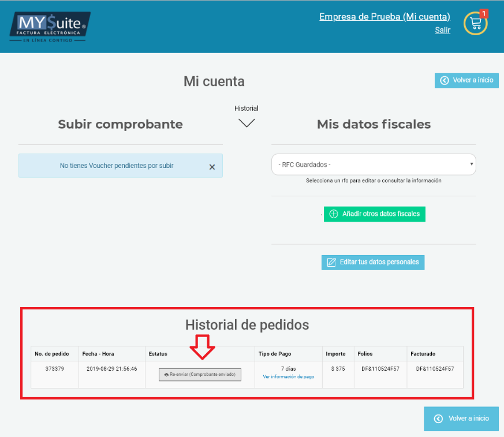Open Ver información de pago link
This screenshot has width=504, height=437.
(289, 376)
